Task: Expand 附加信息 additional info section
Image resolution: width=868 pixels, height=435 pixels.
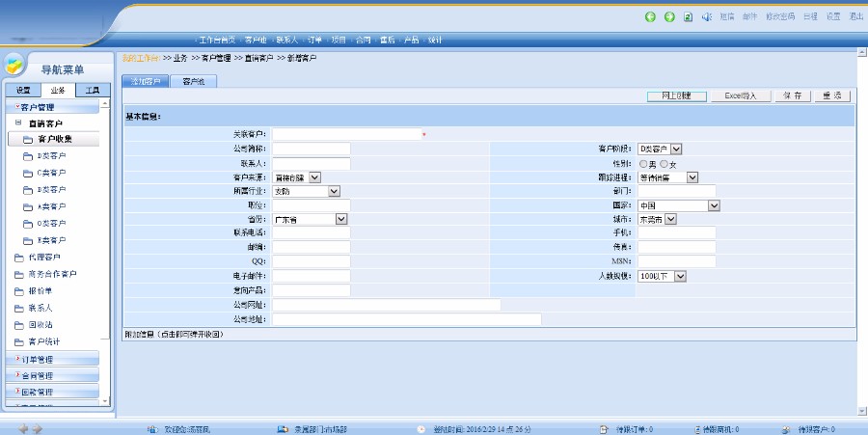Action: (x=174, y=335)
